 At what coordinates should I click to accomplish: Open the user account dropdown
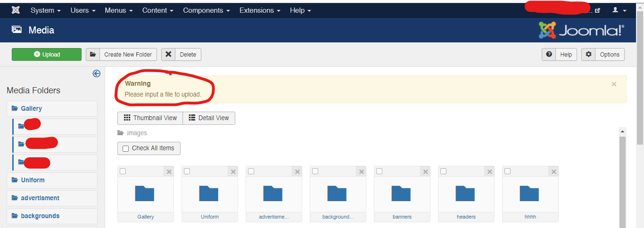click(619, 10)
